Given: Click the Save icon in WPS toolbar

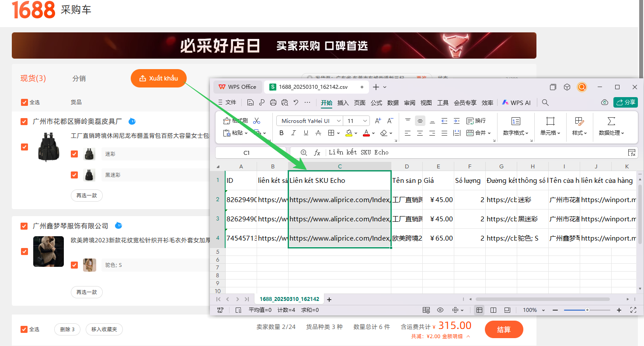Looking at the screenshot, I should click(x=250, y=102).
